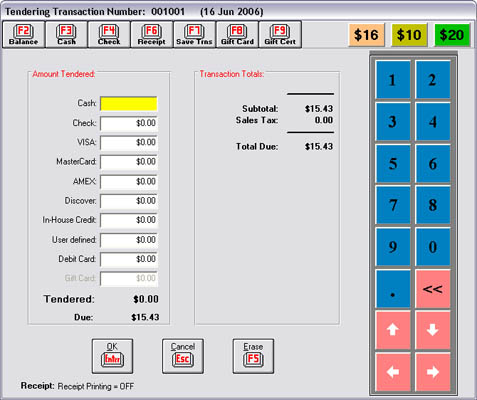Image resolution: width=477 pixels, height=400 pixels.
Task: Focus the yellow Cash amount field
Action: (129, 104)
